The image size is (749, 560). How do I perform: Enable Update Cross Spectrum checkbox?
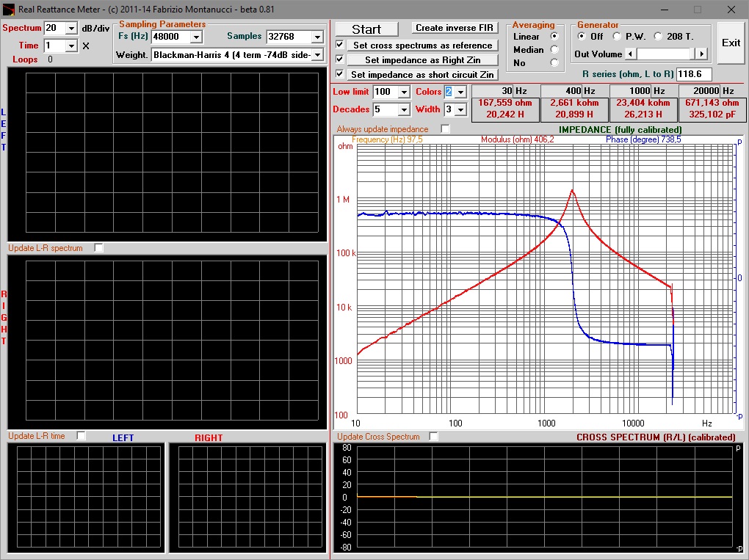click(433, 437)
